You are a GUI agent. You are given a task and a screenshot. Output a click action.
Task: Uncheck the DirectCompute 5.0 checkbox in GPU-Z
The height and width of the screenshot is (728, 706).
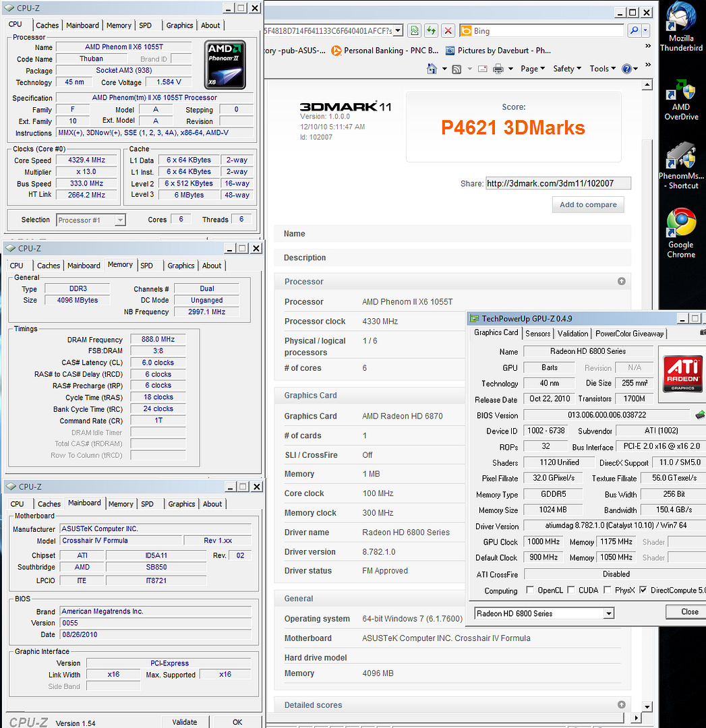tap(643, 590)
